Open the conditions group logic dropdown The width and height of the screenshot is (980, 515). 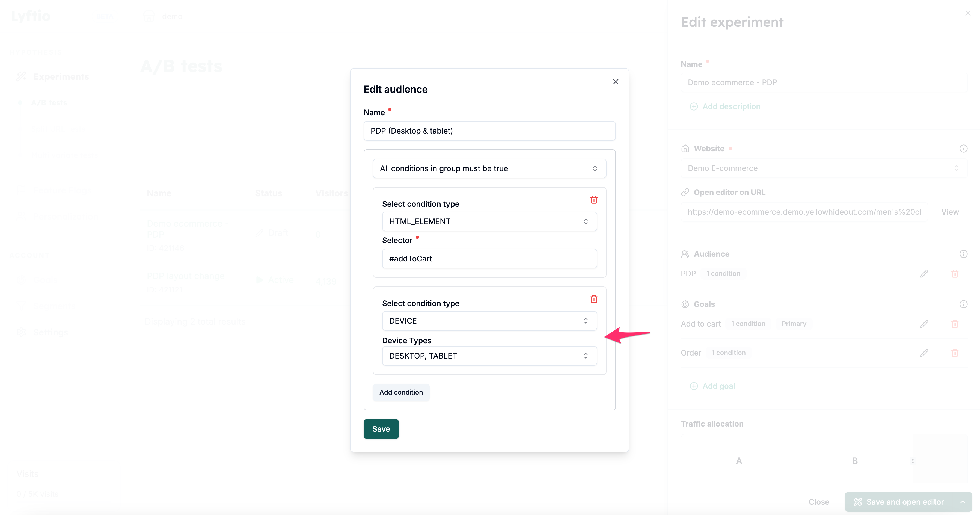click(489, 168)
